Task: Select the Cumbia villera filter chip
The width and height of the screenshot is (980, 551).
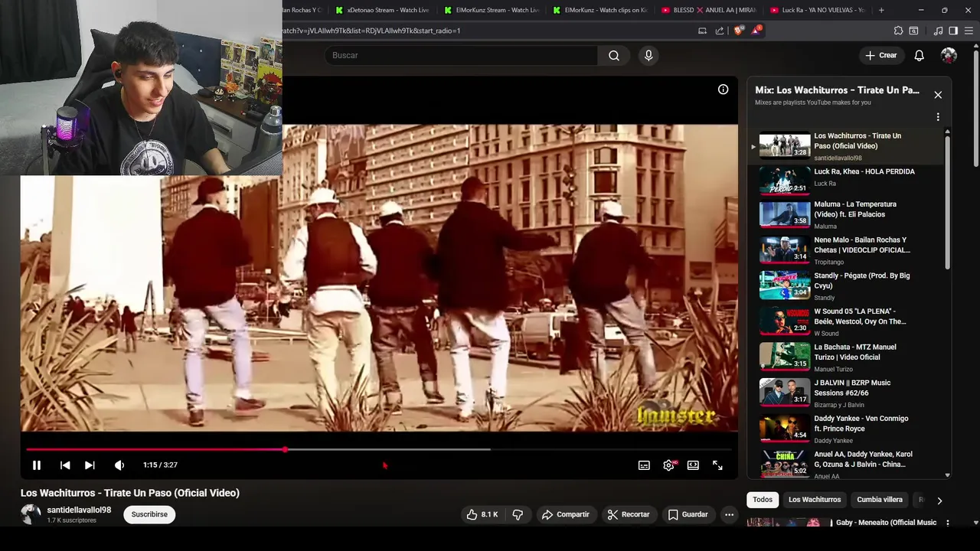Action: coord(880,500)
